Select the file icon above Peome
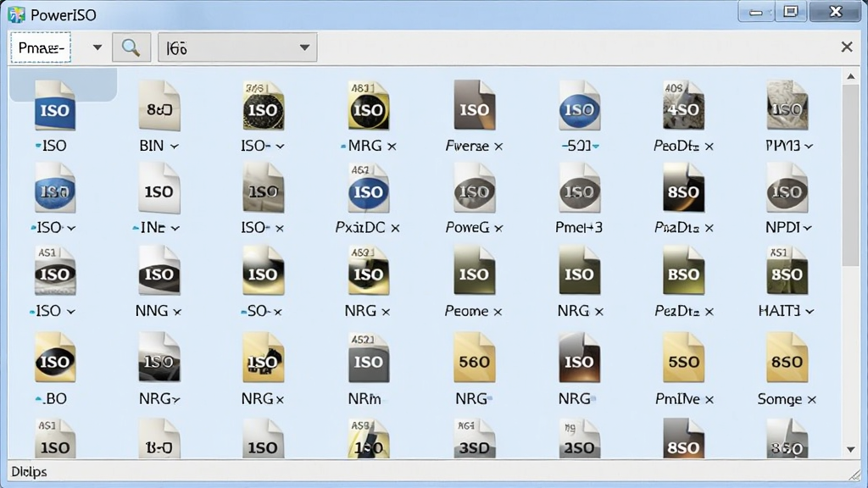Screen dimensions: 868x488 point(475,270)
